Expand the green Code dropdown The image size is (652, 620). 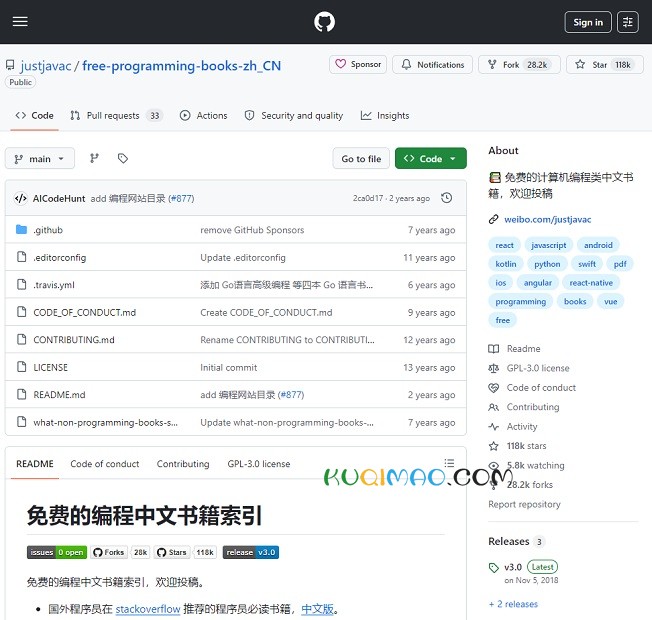coord(430,158)
